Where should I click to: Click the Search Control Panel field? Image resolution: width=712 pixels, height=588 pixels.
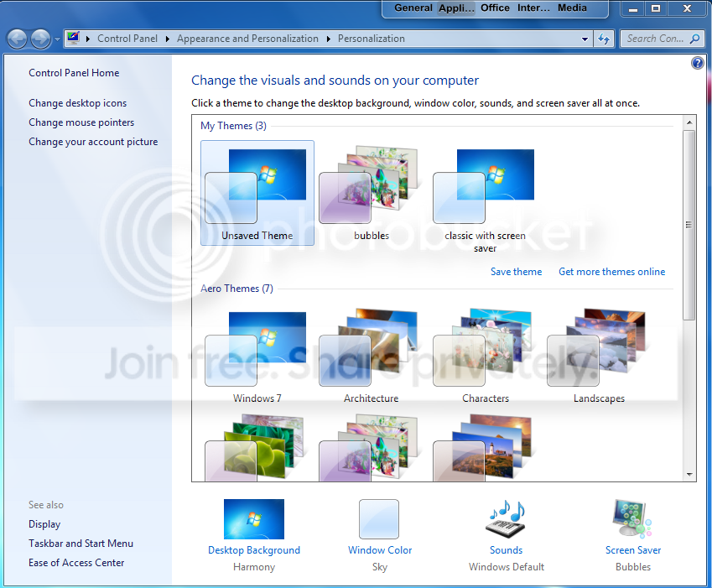pos(662,39)
